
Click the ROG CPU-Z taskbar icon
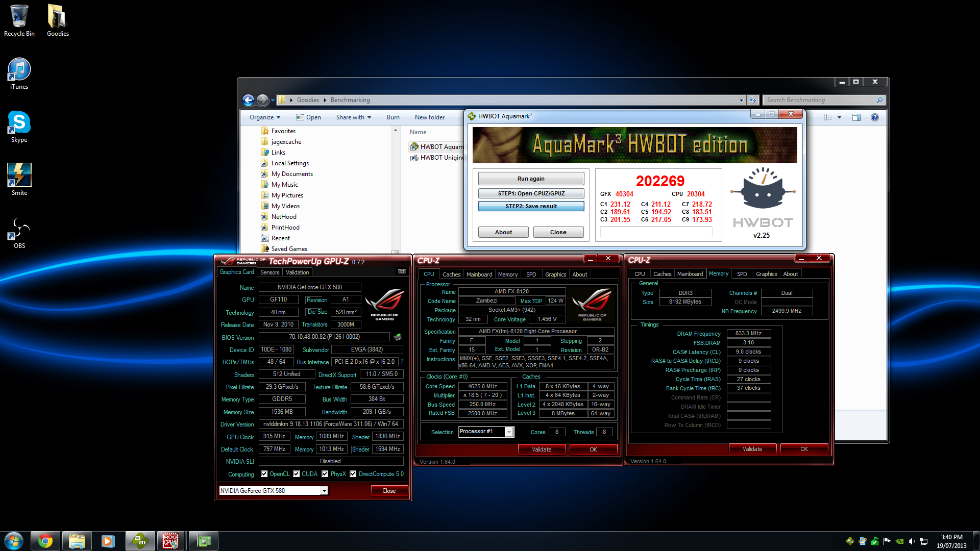170,541
